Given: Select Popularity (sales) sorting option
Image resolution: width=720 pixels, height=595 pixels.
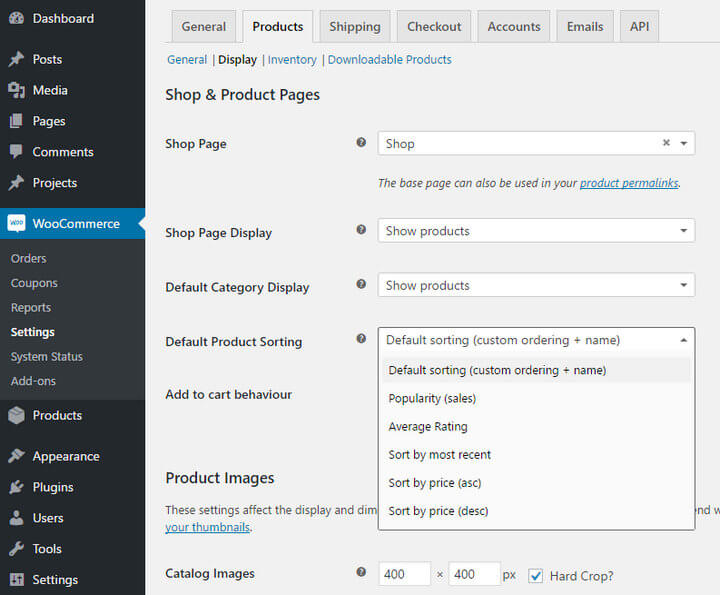Looking at the screenshot, I should [x=536, y=398].
